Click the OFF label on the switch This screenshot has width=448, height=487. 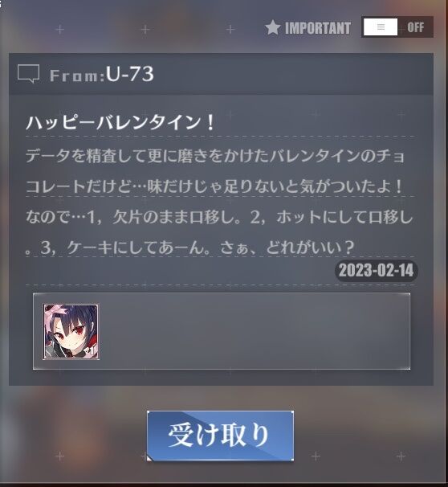pyautogui.click(x=415, y=27)
